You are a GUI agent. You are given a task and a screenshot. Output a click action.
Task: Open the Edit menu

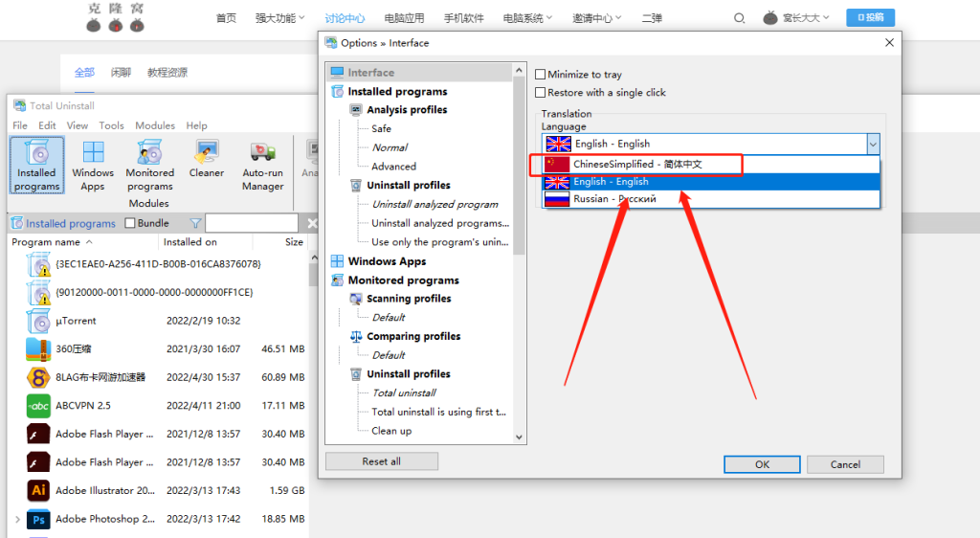coord(47,125)
